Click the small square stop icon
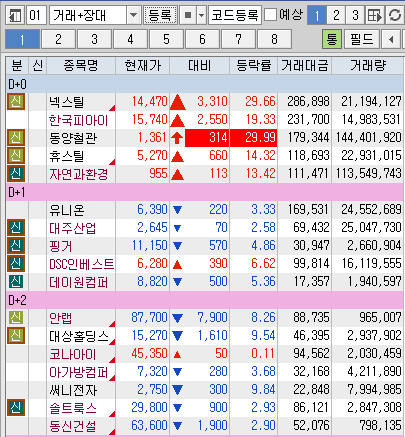 188,15
